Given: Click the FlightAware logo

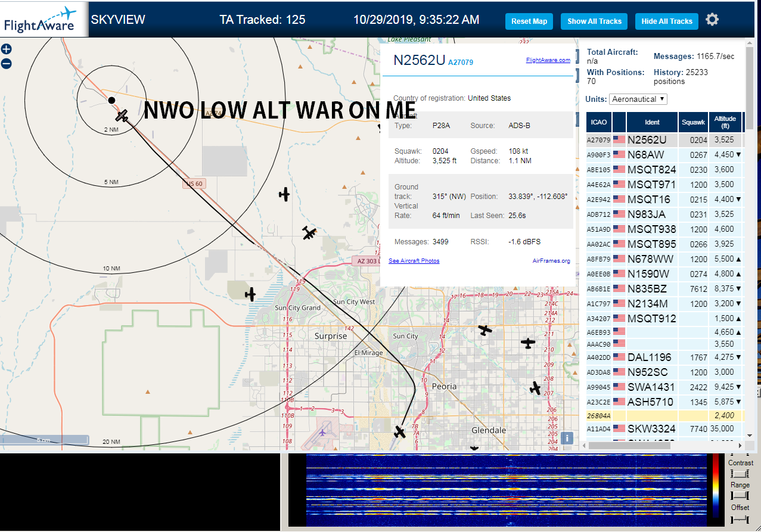Looking at the screenshot, I should 41,20.
